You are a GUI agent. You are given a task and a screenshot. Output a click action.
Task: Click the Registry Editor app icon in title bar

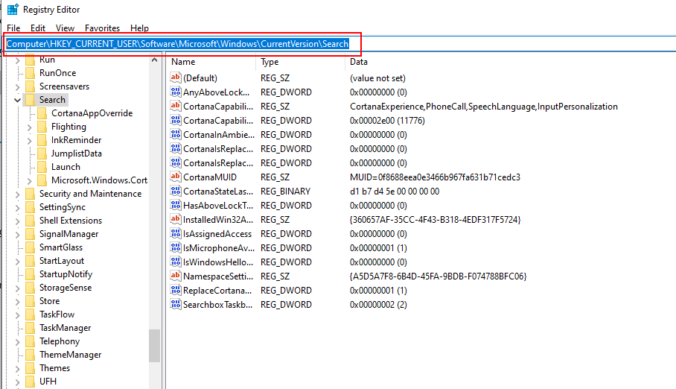pos(13,9)
